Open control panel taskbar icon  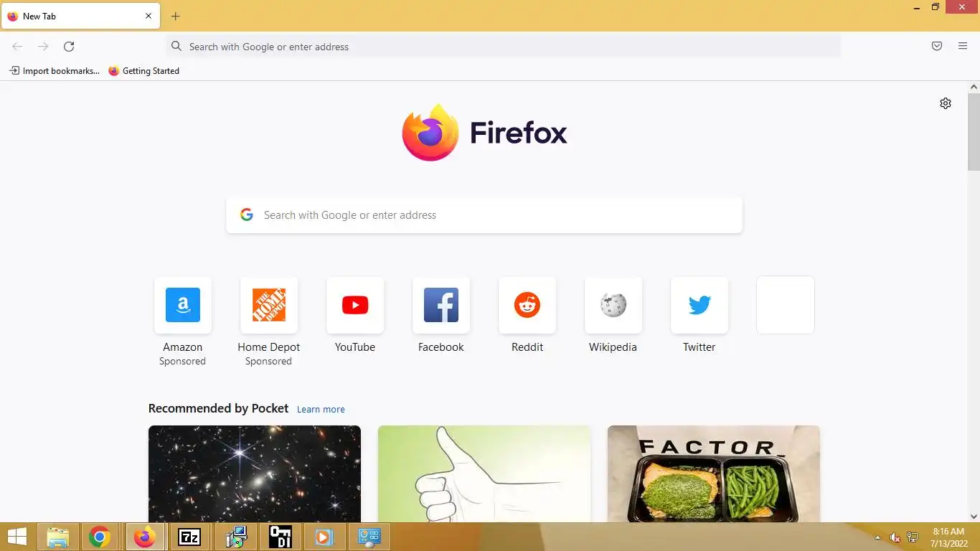[x=369, y=537]
